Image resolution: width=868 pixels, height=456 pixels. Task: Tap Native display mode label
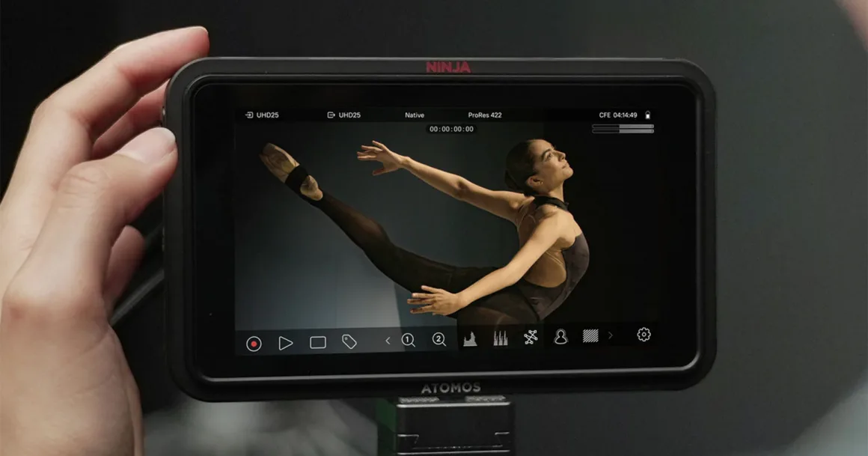click(x=415, y=115)
